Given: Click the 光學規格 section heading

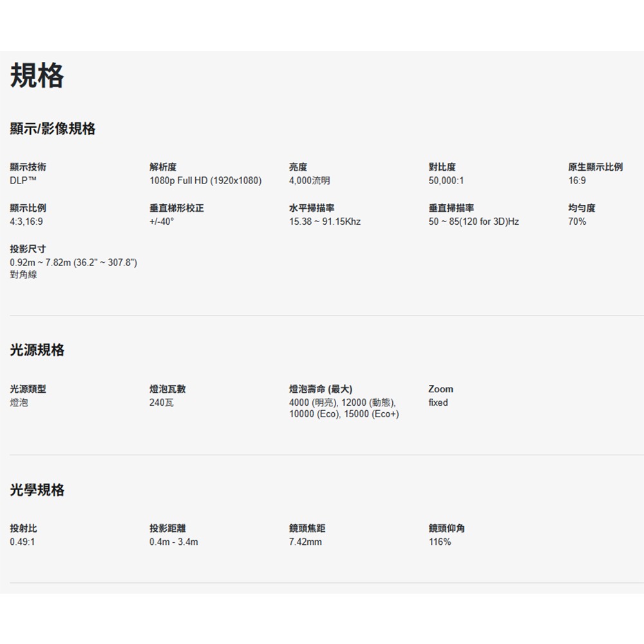Looking at the screenshot, I should [37, 490].
